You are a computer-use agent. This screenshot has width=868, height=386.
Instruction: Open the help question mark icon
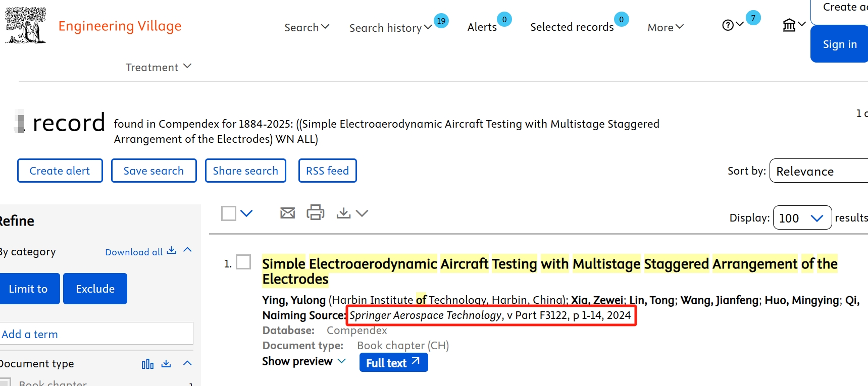coord(728,25)
